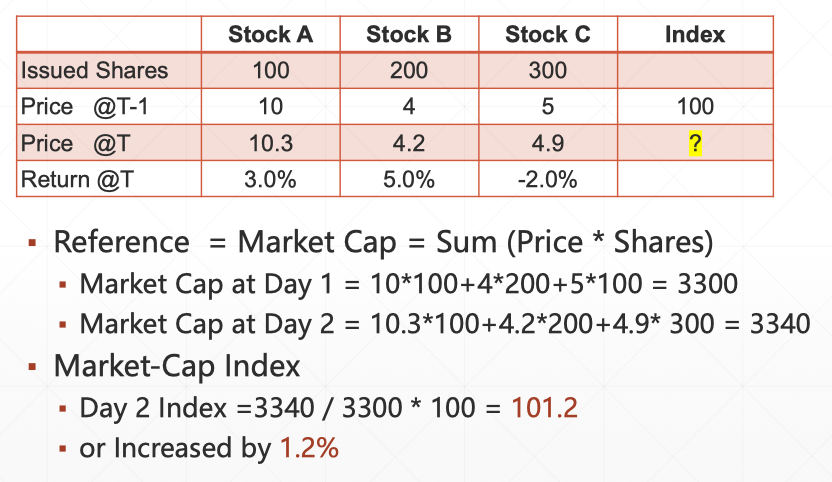The width and height of the screenshot is (832, 482).
Task: Click the Market-Cap Index heading bullet
Action: (177, 366)
